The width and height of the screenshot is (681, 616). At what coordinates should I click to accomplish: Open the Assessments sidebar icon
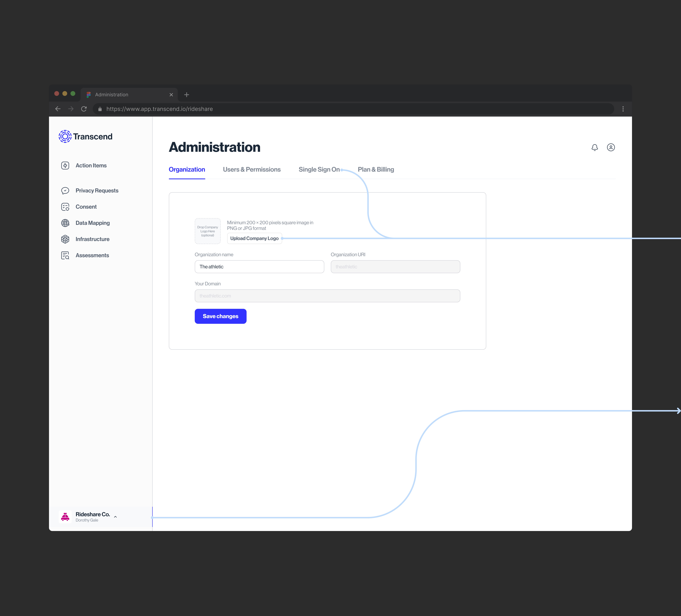(65, 255)
